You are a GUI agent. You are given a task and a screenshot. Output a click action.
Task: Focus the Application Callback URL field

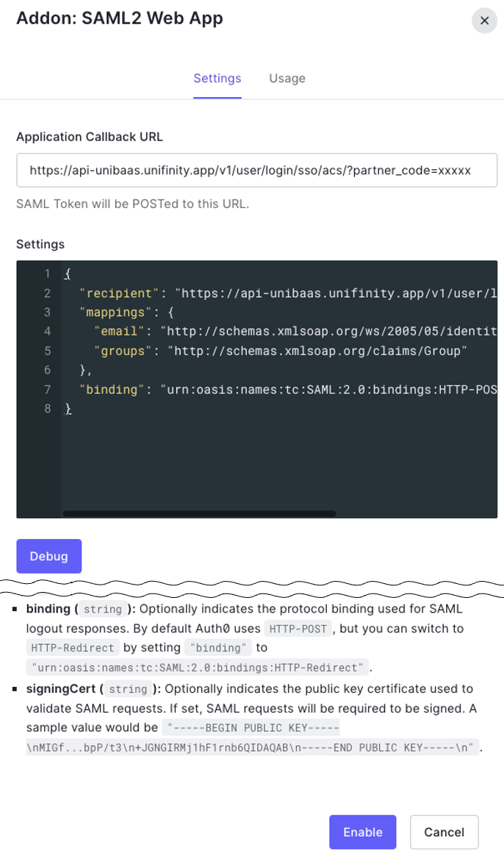(x=256, y=171)
